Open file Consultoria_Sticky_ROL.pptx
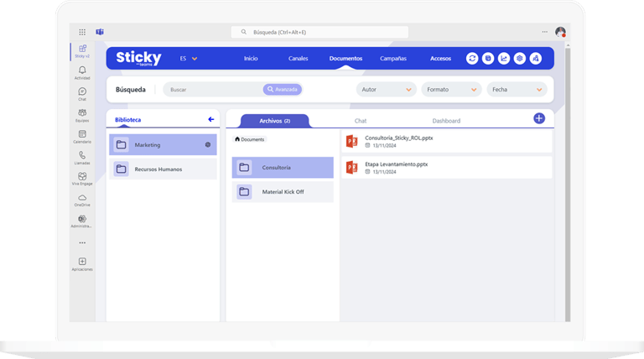The image size is (644, 359). point(447,141)
